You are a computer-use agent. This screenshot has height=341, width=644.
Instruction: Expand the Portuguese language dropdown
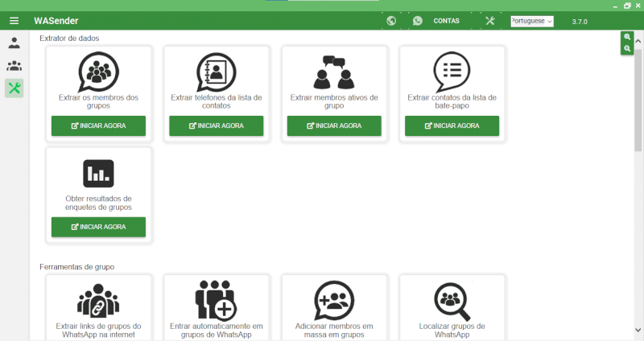click(x=532, y=21)
